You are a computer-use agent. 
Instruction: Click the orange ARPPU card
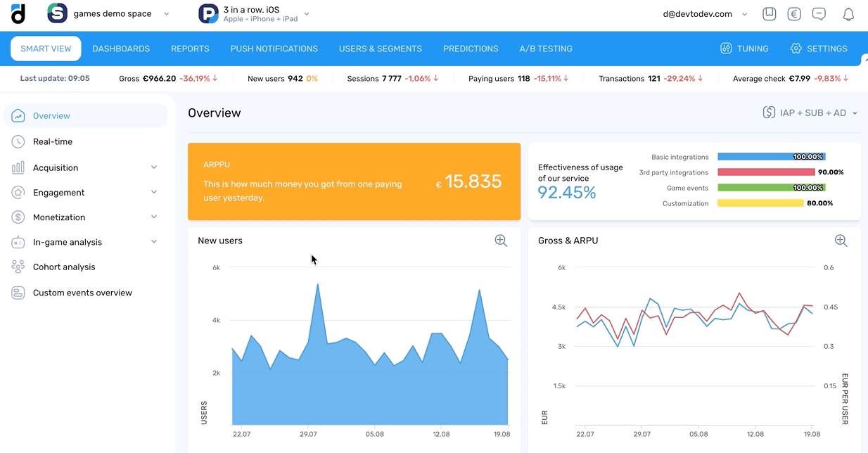354,182
